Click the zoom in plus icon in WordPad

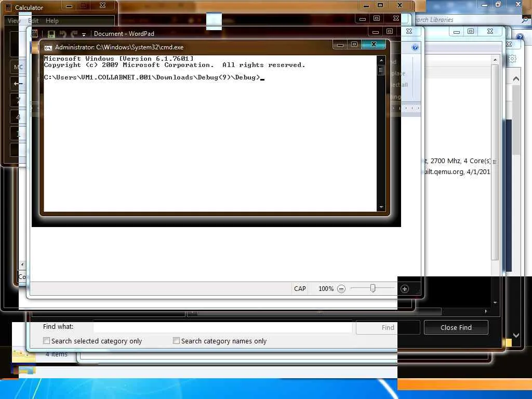tap(404, 289)
